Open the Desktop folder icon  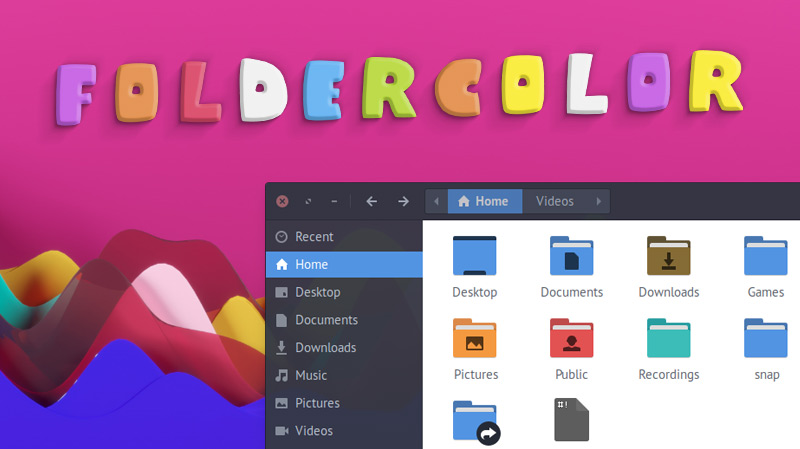pos(474,256)
